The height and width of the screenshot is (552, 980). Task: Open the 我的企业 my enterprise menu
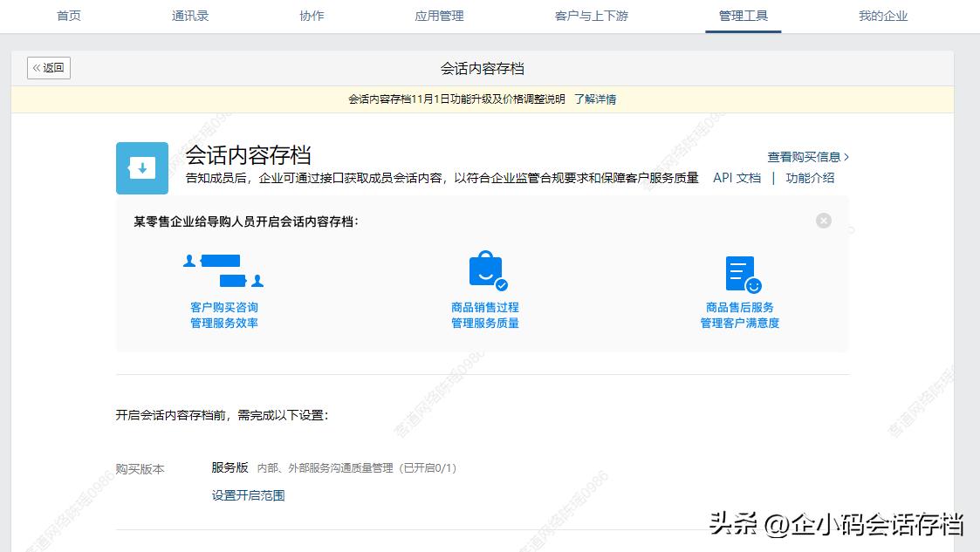882,15
